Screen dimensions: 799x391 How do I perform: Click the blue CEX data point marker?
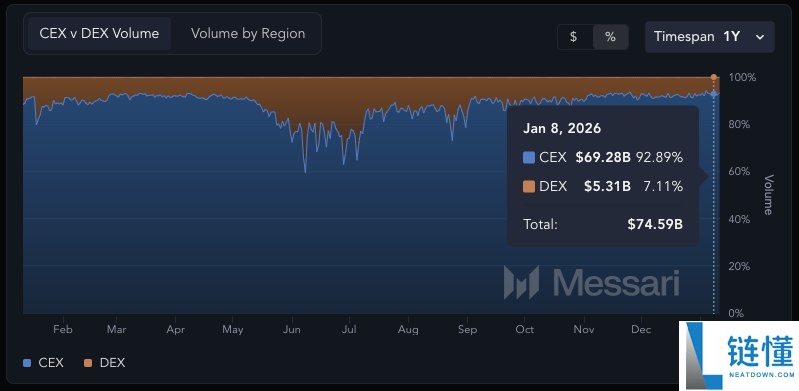pyautogui.click(x=714, y=94)
